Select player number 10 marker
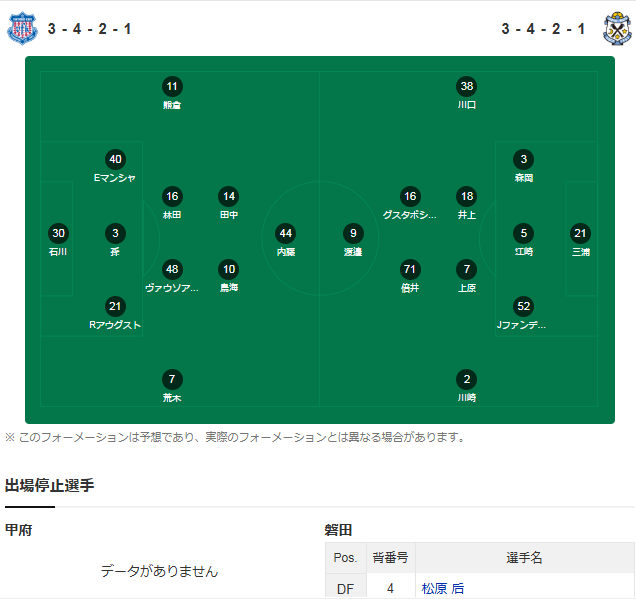This screenshot has height=599, width=636. click(229, 269)
